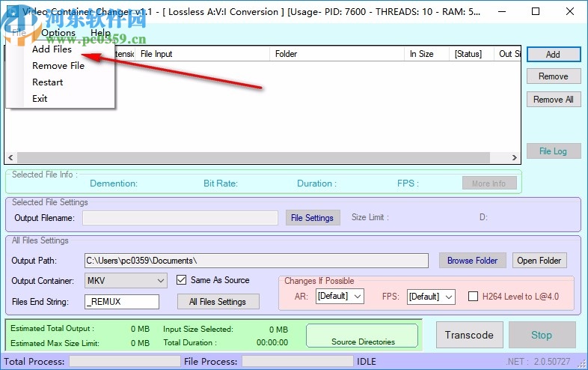Screen dimensions: 588x370
Task: Toggle the Same As Source checkbox
Action: click(x=181, y=280)
